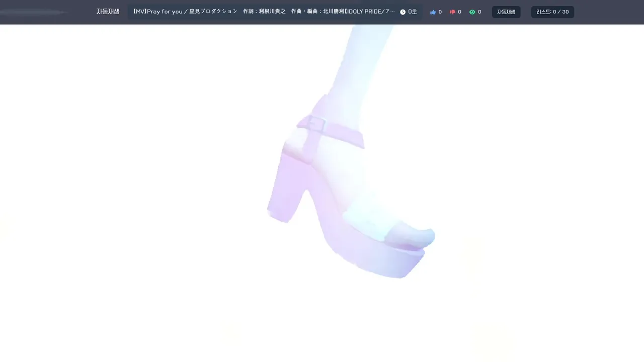The image size is (644, 362).
Task: Click the 0초 elapsed time text
Action: (413, 12)
